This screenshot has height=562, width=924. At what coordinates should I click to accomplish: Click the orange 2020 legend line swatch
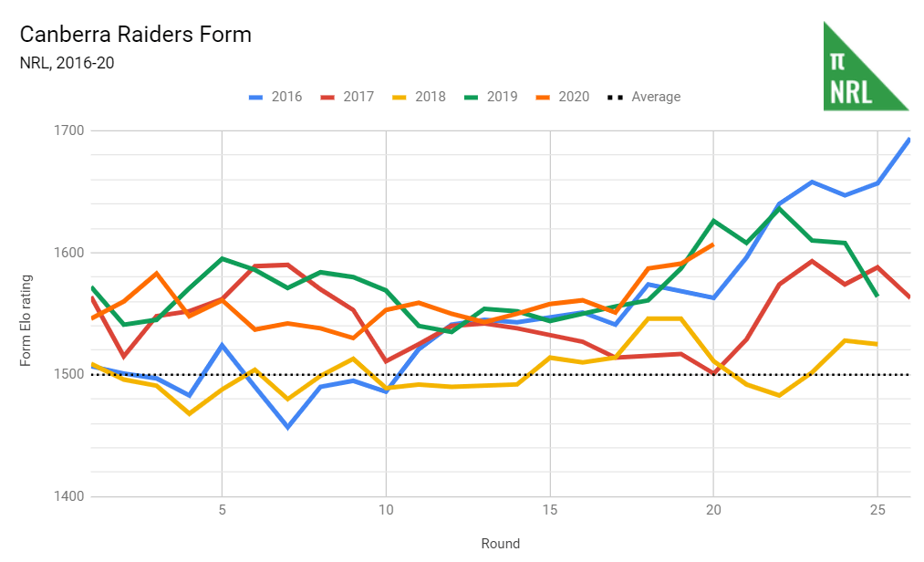pos(545,97)
